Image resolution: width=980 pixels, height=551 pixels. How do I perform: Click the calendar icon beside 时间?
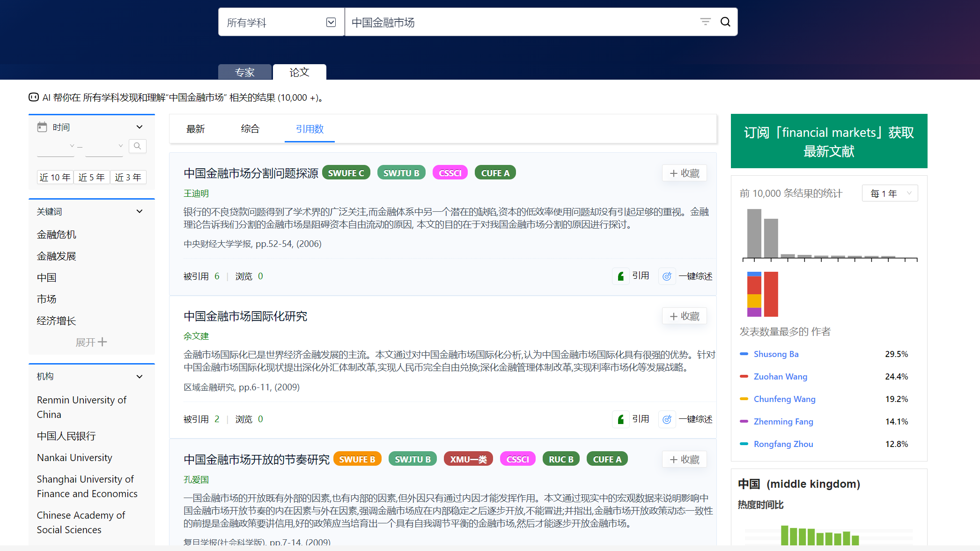(x=42, y=127)
